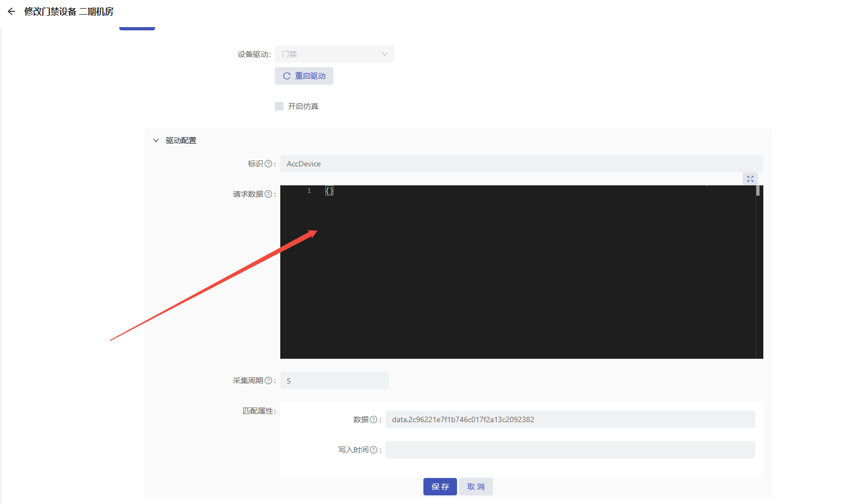Click the 重启驱动 button
Viewport: 862px width, 504px height.
pyautogui.click(x=304, y=76)
